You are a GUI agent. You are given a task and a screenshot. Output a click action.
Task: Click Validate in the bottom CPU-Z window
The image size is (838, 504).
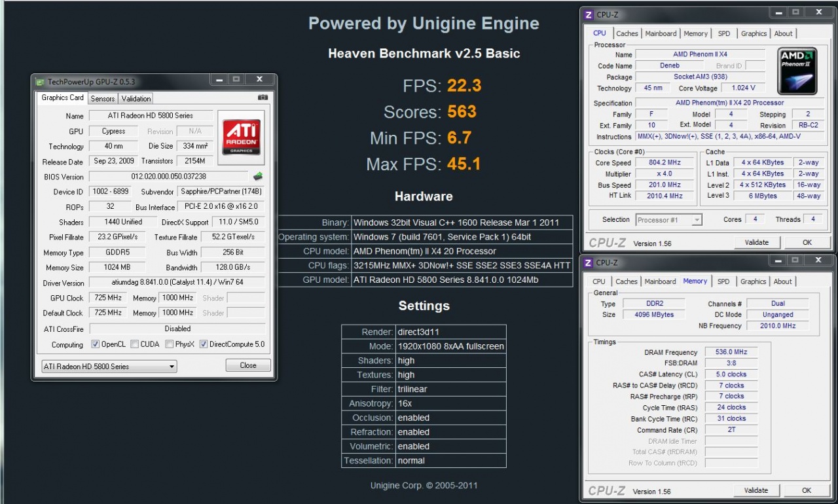coord(756,490)
